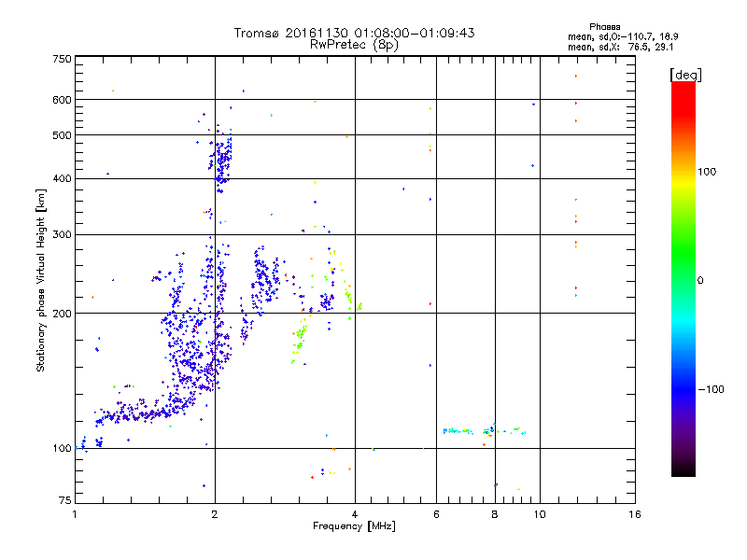Click the colorbar tick label '-100'
Image resolution: width=747 pixels, height=560 pixels.
tap(711, 389)
